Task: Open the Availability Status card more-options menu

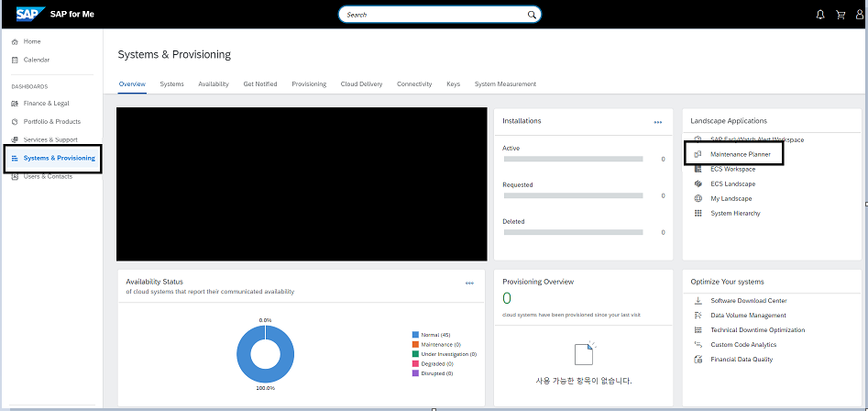Action: tap(469, 283)
